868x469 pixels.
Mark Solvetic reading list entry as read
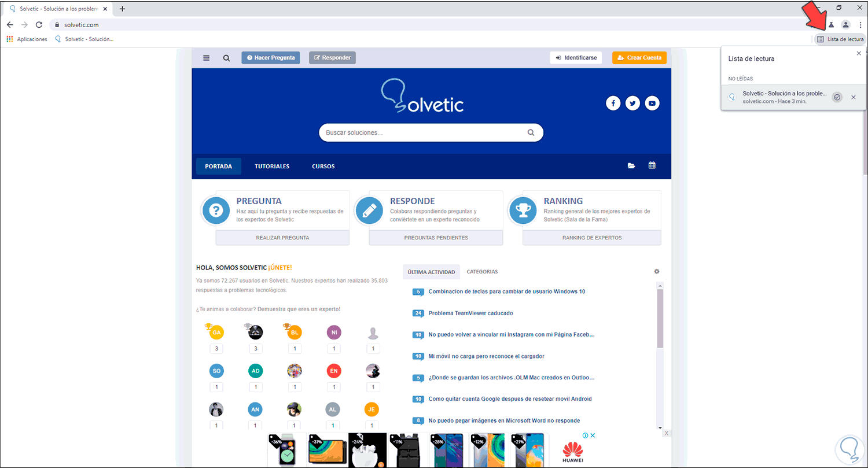click(x=837, y=97)
